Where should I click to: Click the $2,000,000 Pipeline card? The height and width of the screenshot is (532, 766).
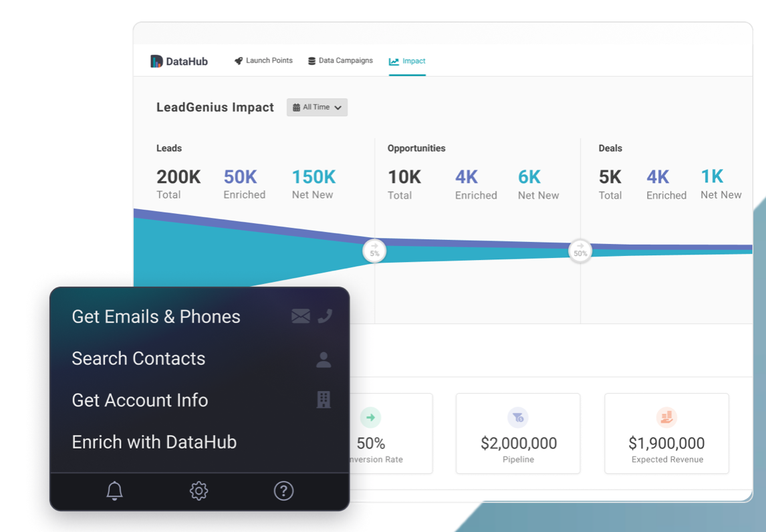click(x=518, y=433)
